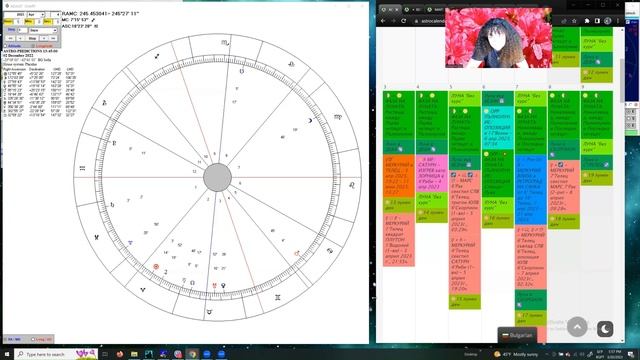Click the gray center of the chart
The width and height of the screenshot is (640, 360).
pyautogui.click(x=218, y=178)
